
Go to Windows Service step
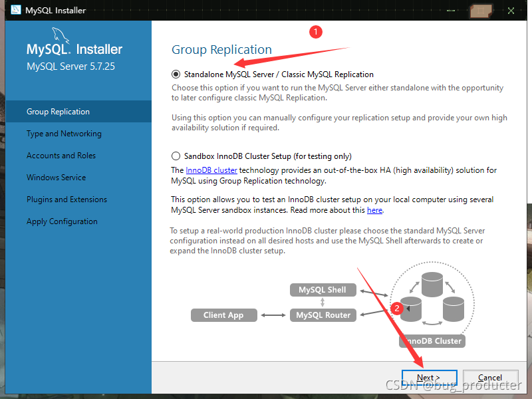click(78, 177)
